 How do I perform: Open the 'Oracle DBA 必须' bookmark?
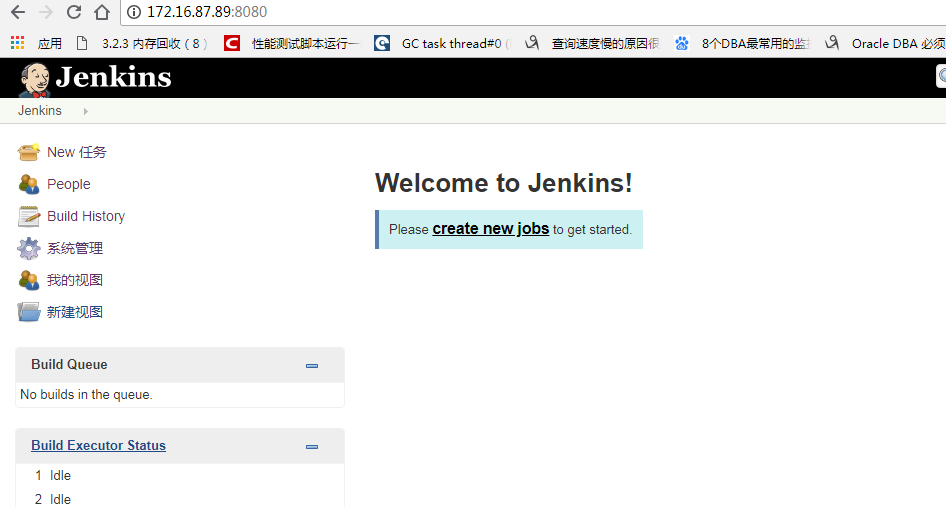click(x=886, y=43)
